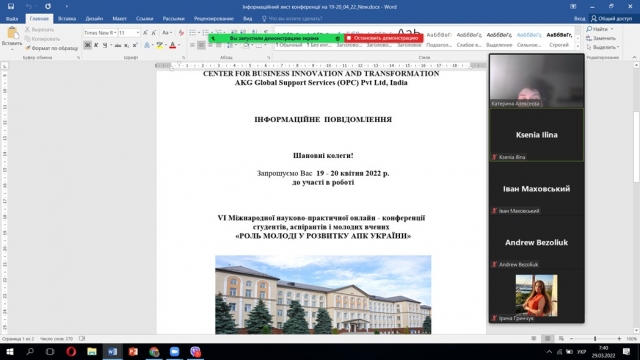
Task: Open the Буфер обмена clipboard pane launcher
Action: 78,58
